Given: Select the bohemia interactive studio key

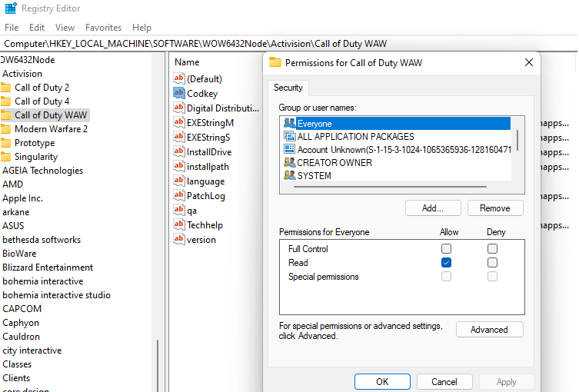Looking at the screenshot, I should coord(56,295).
